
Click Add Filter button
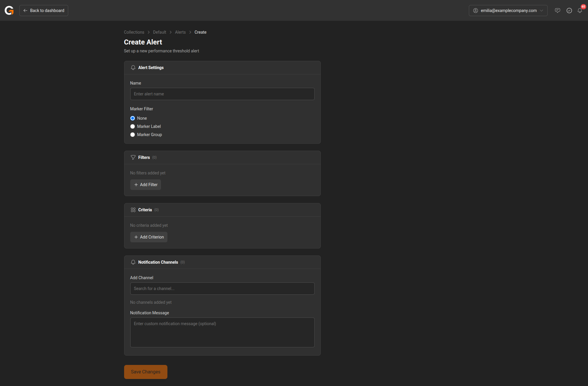145,185
